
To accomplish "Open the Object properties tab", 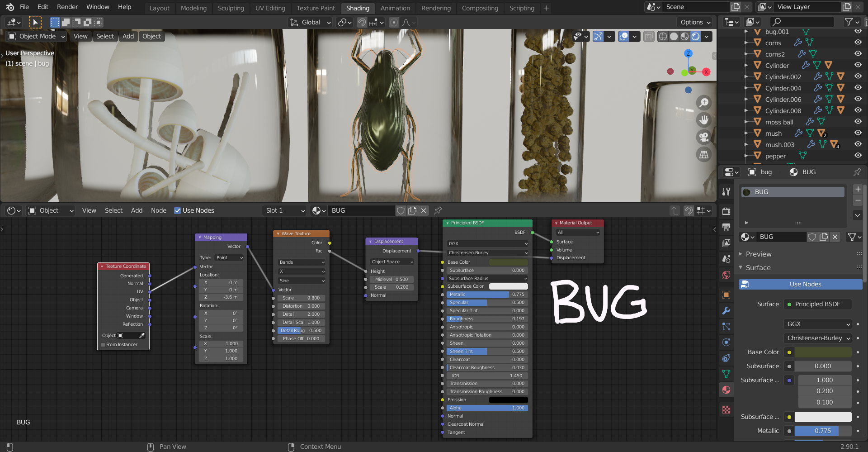I will (726, 295).
